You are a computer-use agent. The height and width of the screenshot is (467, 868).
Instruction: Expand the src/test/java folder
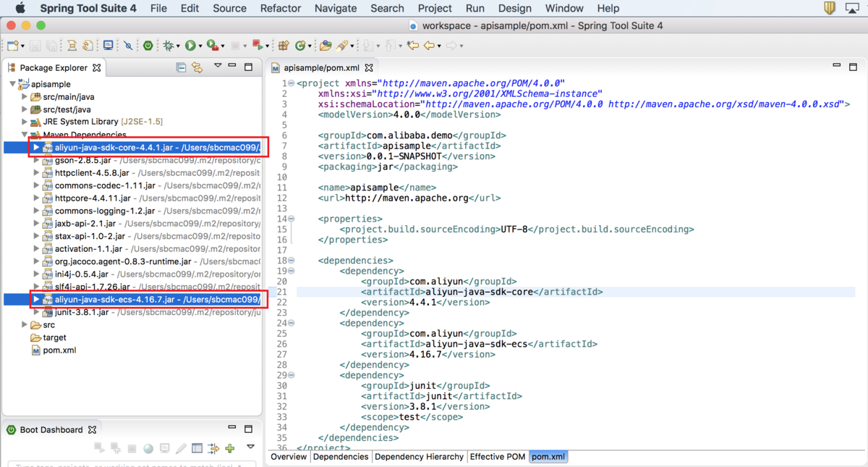tap(25, 109)
